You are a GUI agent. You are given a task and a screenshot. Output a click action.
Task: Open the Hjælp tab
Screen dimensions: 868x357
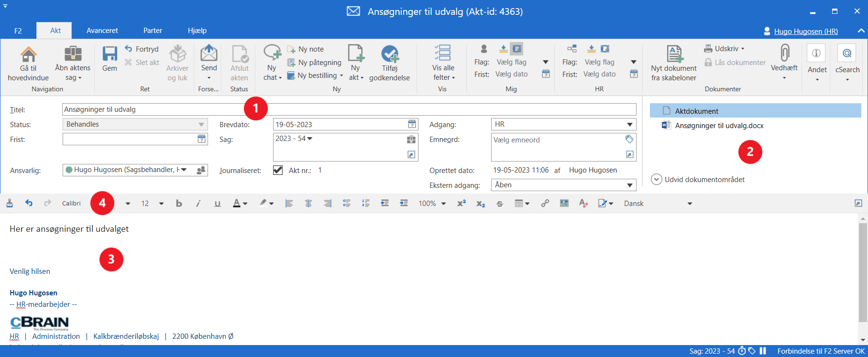[197, 31]
